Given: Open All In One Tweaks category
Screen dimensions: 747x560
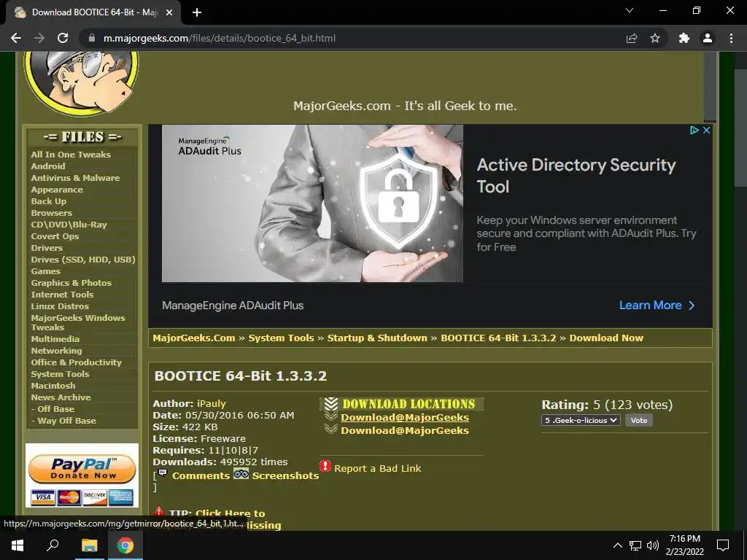Looking at the screenshot, I should [71, 155].
